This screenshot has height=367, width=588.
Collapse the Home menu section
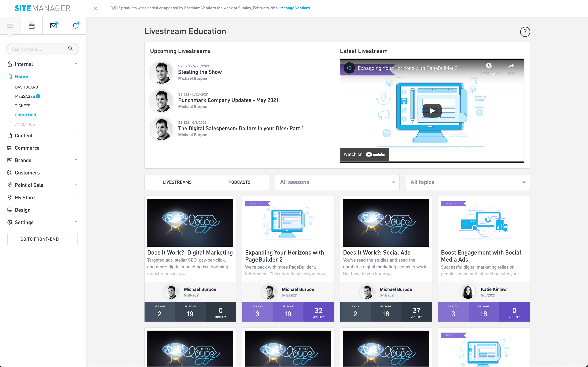pos(76,76)
